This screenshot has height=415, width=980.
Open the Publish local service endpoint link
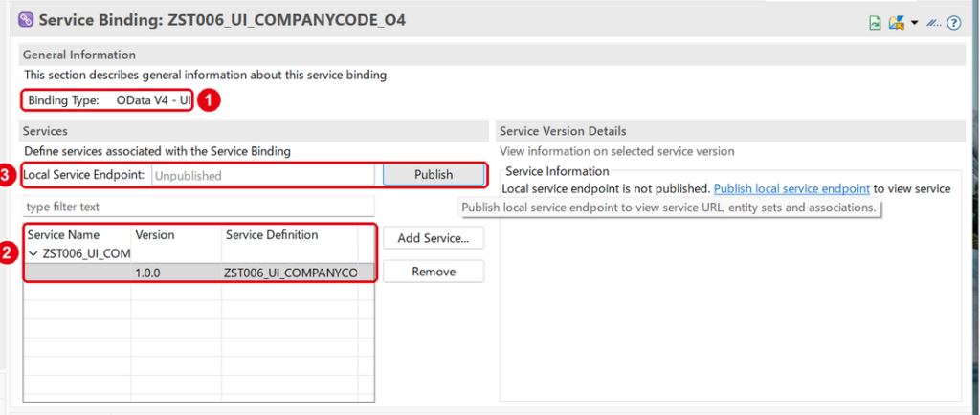coord(791,187)
